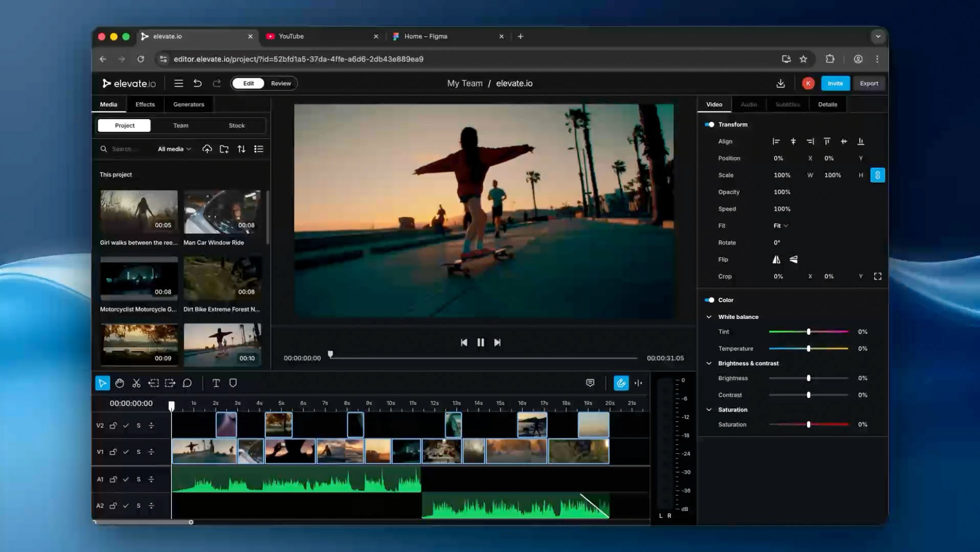Undo the last action
The width and height of the screenshot is (980, 552).
pyautogui.click(x=197, y=83)
